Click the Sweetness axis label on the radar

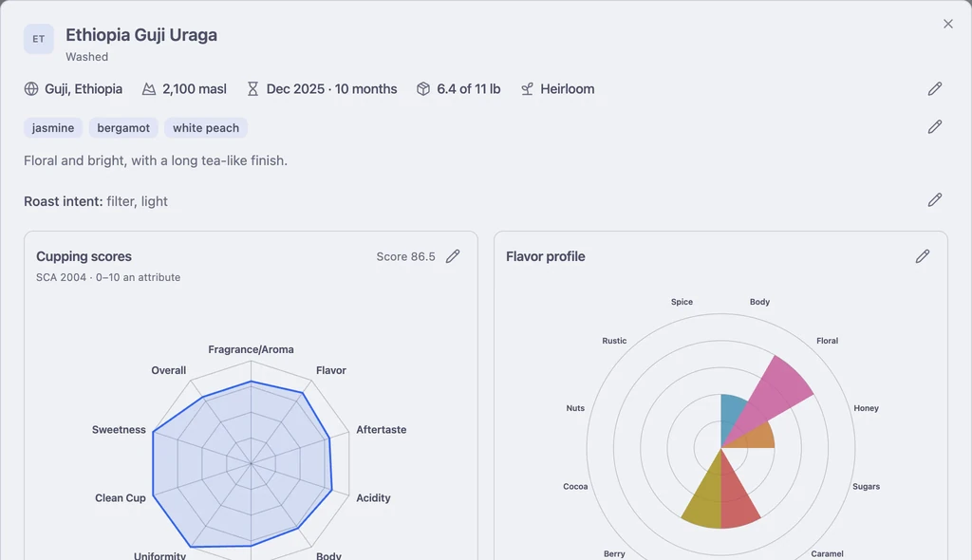(x=119, y=430)
